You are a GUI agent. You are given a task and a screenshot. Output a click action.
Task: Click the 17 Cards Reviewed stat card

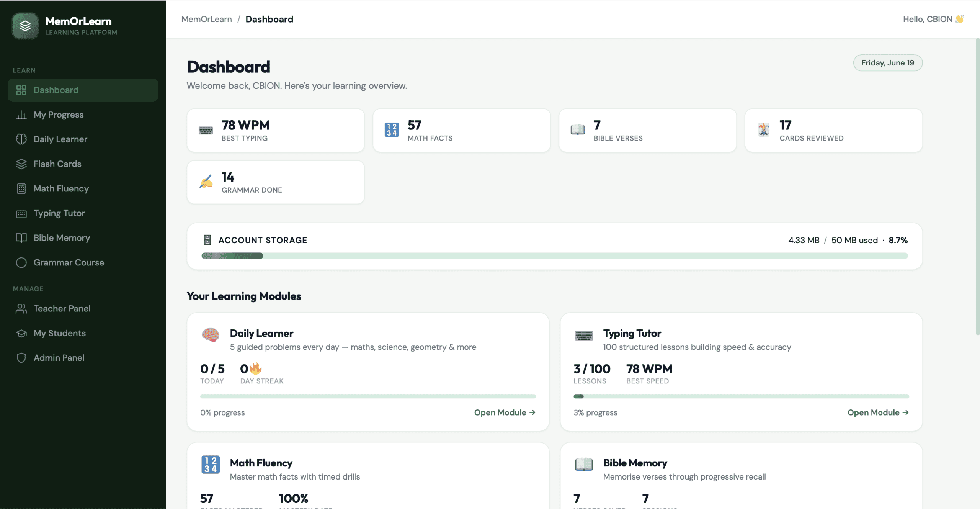834,131
